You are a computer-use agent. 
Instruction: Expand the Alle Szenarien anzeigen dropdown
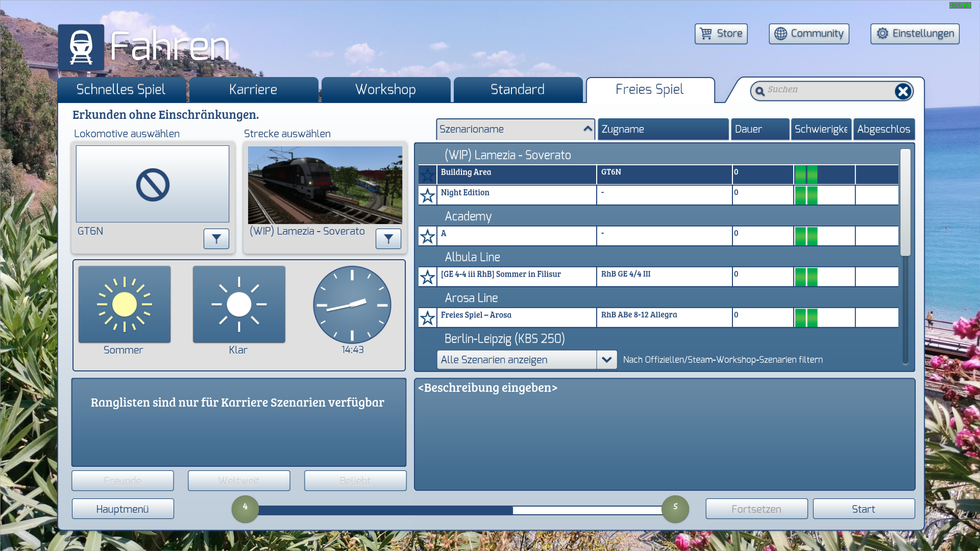tap(606, 360)
